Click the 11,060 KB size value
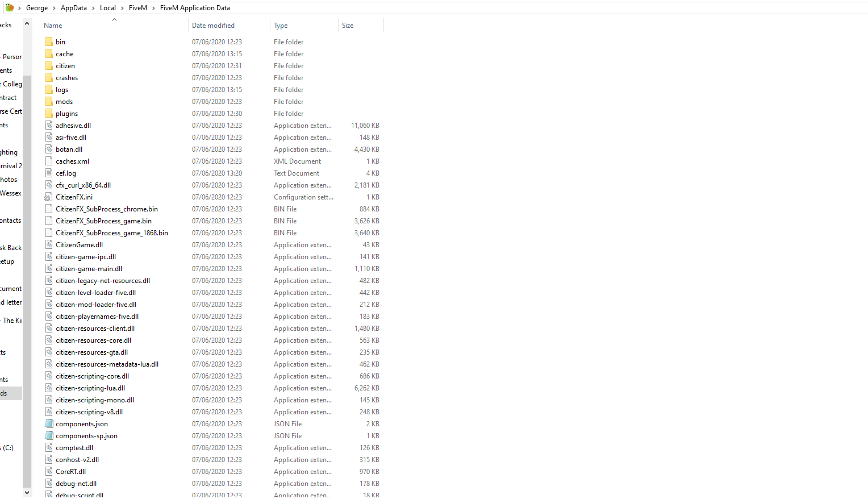Image resolution: width=868 pixels, height=503 pixels. [365, 125]
